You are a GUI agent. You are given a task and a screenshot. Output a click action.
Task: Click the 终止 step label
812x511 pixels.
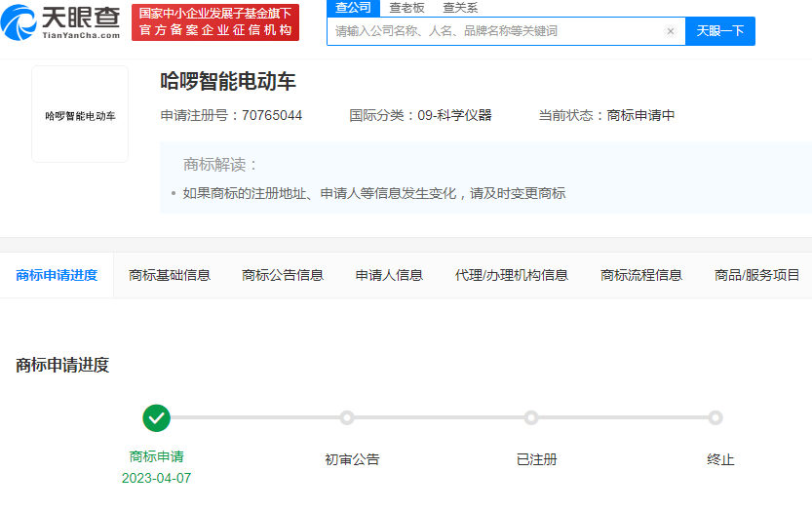(x=720, y=459)
